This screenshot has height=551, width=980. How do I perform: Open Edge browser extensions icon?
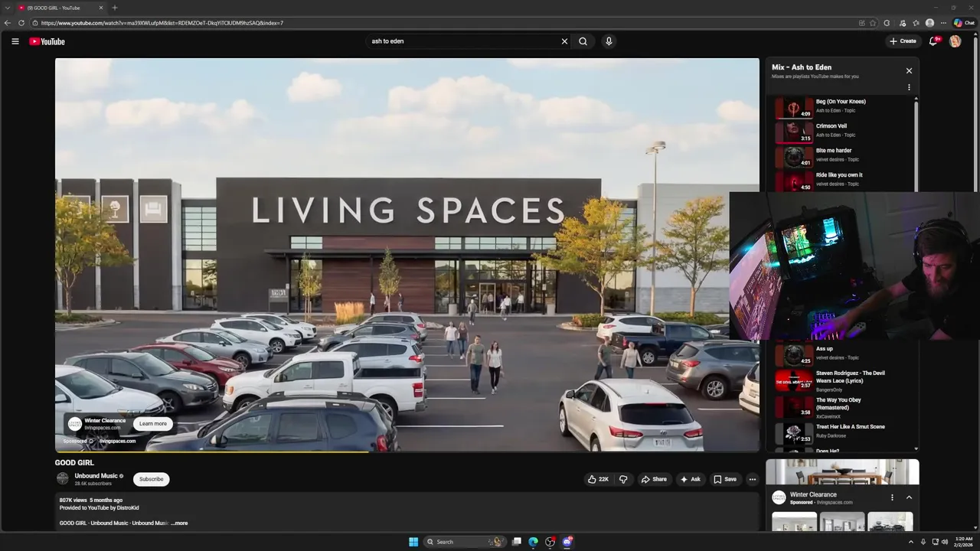pyautogui.click(x=887, y=23)
